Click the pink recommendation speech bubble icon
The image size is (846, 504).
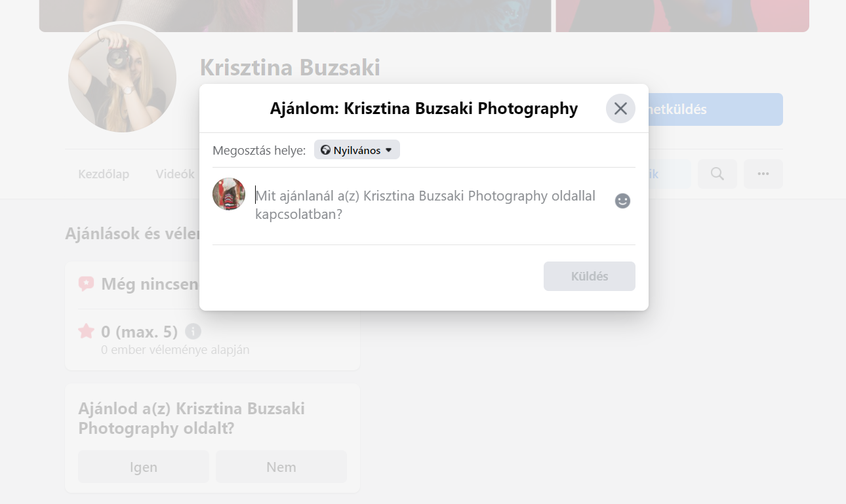(86, 284)
